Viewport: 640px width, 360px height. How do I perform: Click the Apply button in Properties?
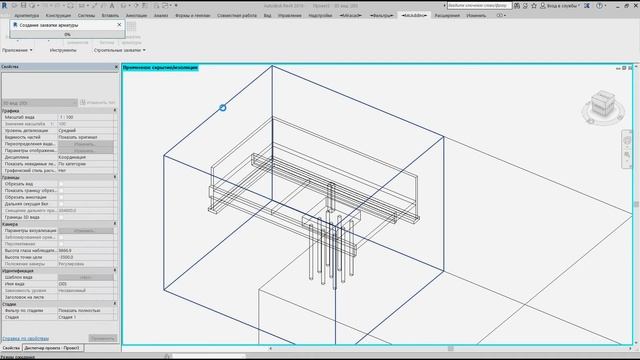pos(103,338)
